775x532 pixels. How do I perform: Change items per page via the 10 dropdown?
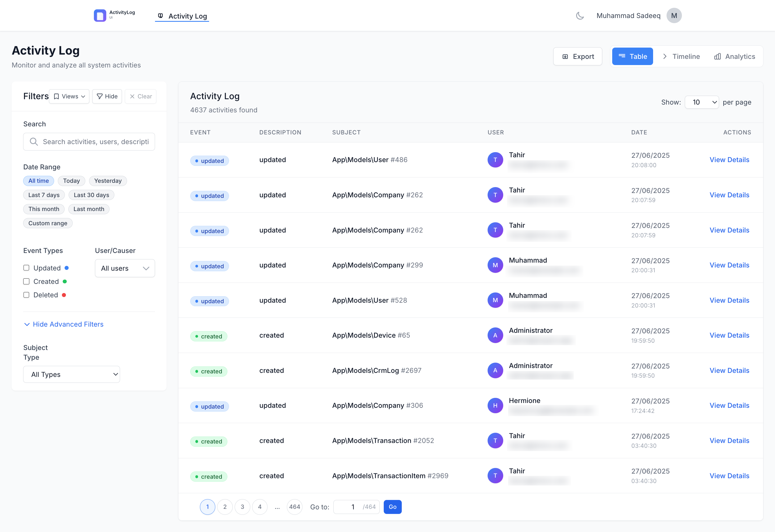pyautogui.click(x=702, y=102)
